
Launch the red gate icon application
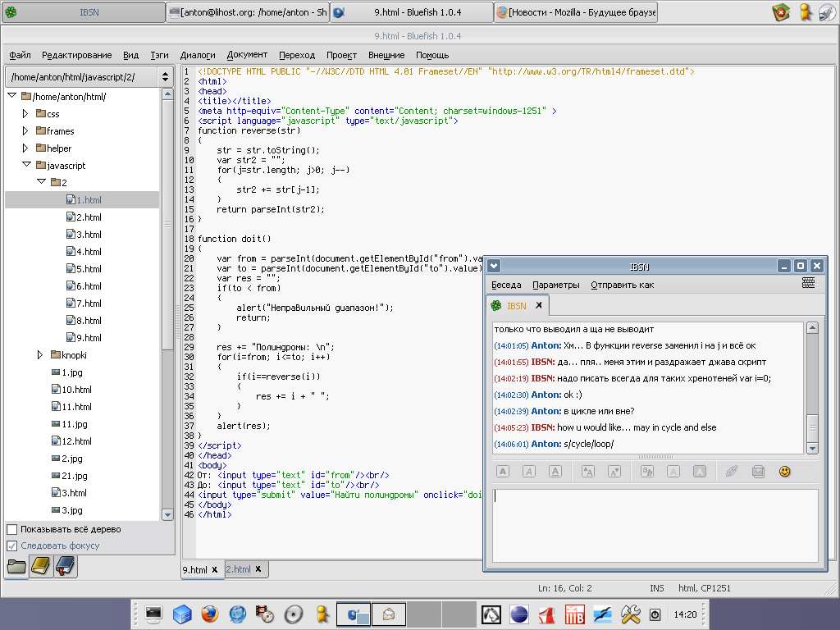tap(575, 614)
